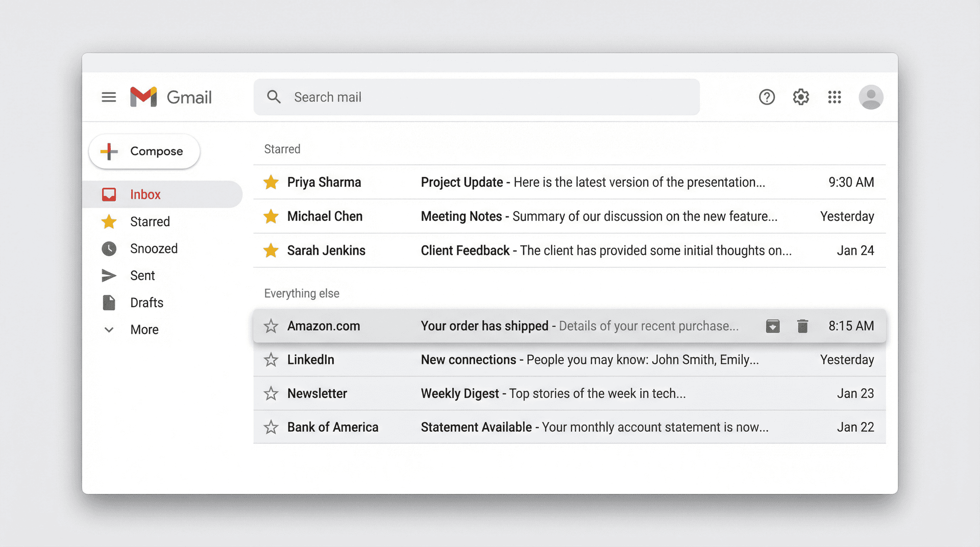Click the help question mark icon
This screenshot has width=980, height=547.
(767, 97)
